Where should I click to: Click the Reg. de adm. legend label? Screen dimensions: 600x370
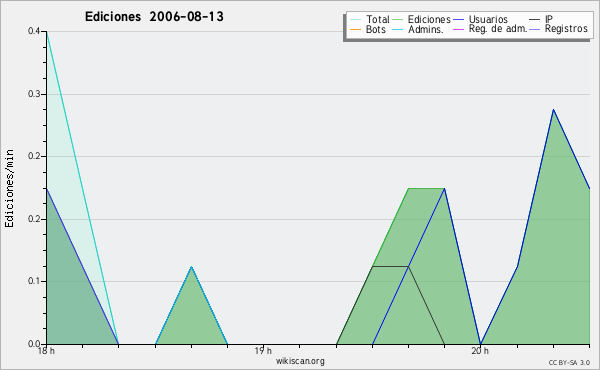click(x=498, y=29)
